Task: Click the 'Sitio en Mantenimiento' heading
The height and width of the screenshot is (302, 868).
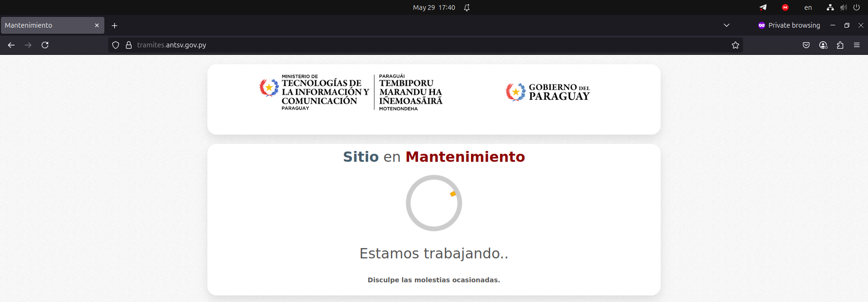Action: pos(434,157)
